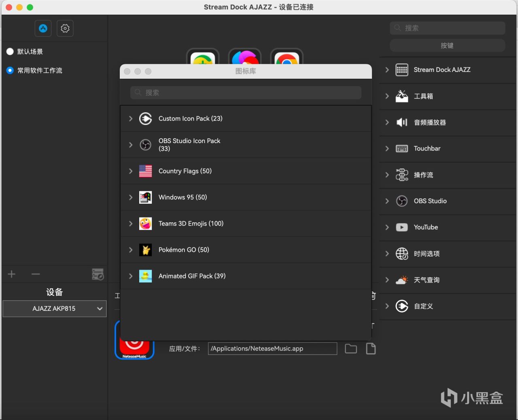Click the plugin search field at top right
Screen dimensions: 518x420
point(448,28)
